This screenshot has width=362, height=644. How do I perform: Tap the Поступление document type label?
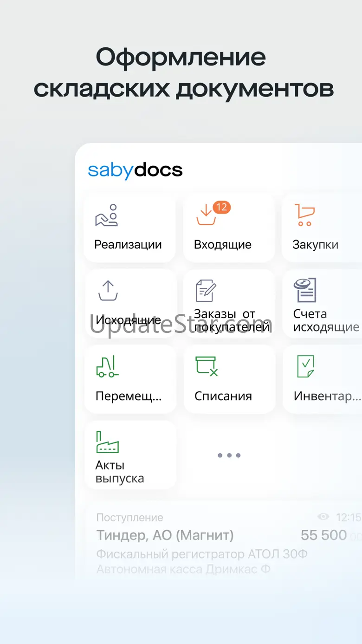pos(129,517)
